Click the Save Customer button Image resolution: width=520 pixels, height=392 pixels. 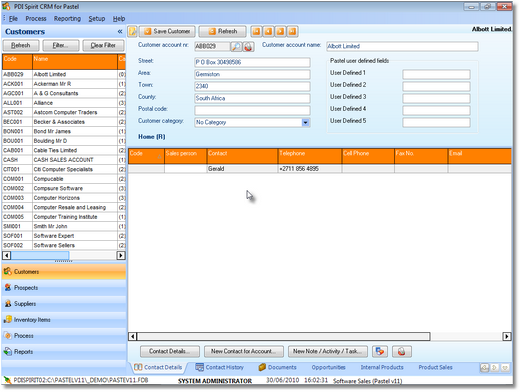pyautogui.click(x=167, y=31)
